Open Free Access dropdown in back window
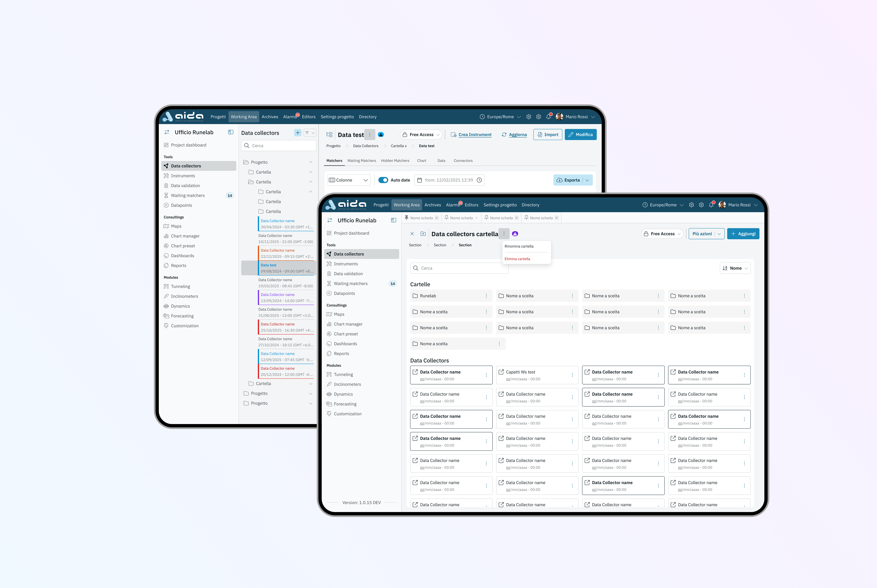This screenshot has height=588, width=877. click(x=421, y=135)
